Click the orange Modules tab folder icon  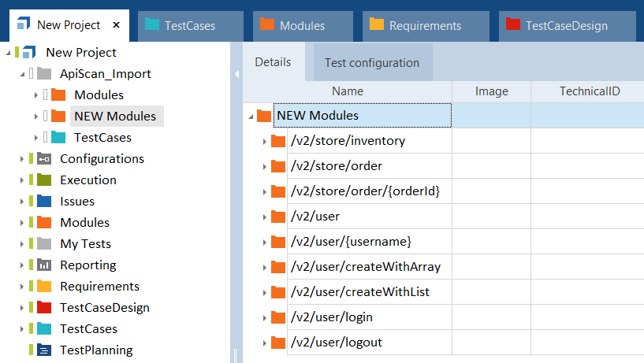tap(267, 25)
